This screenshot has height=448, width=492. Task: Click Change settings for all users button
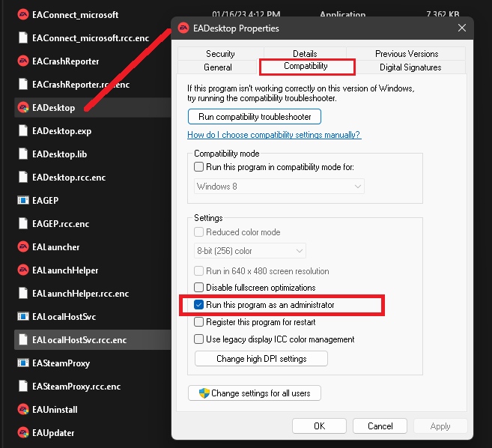coord(255,393)
